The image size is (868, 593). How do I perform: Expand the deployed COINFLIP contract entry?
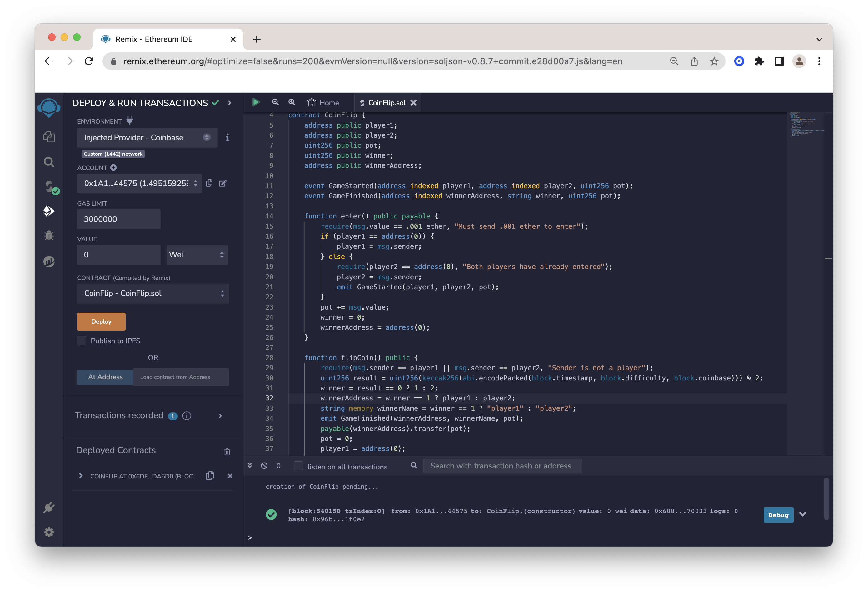click(x=81, y=476)
